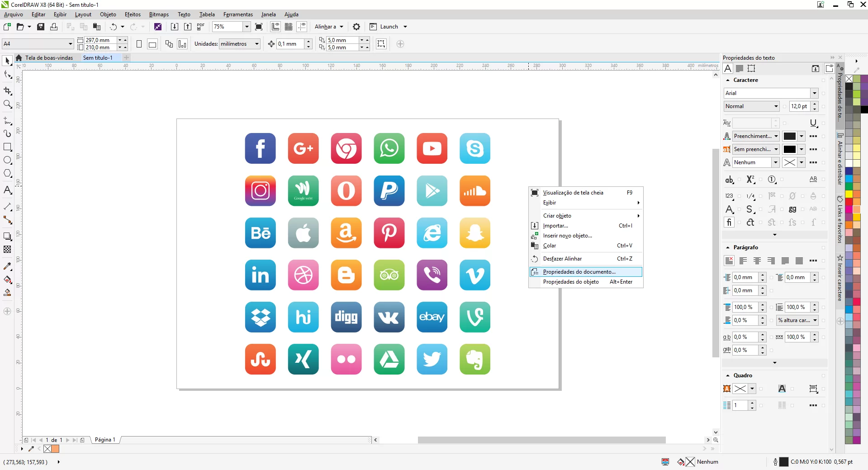Select the Drop Shadow tool in the toolbox

(7, 236)
